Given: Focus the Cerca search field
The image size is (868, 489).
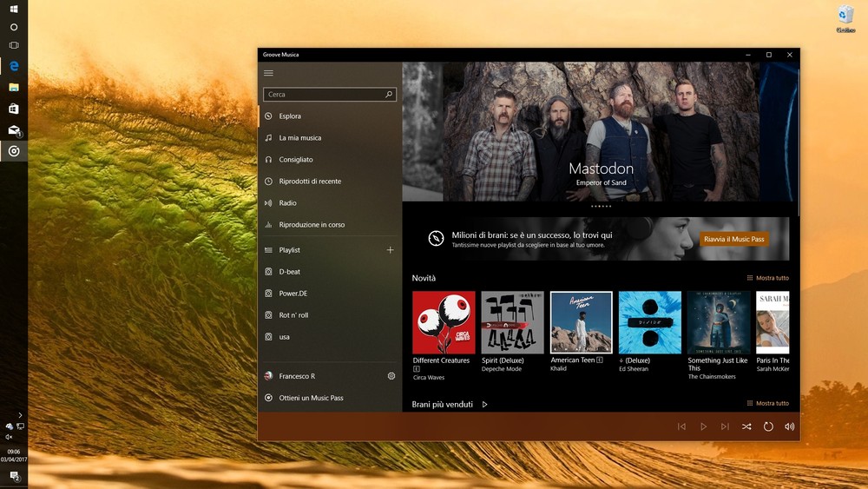Looking at the screenshot, I should coord(329,95).
